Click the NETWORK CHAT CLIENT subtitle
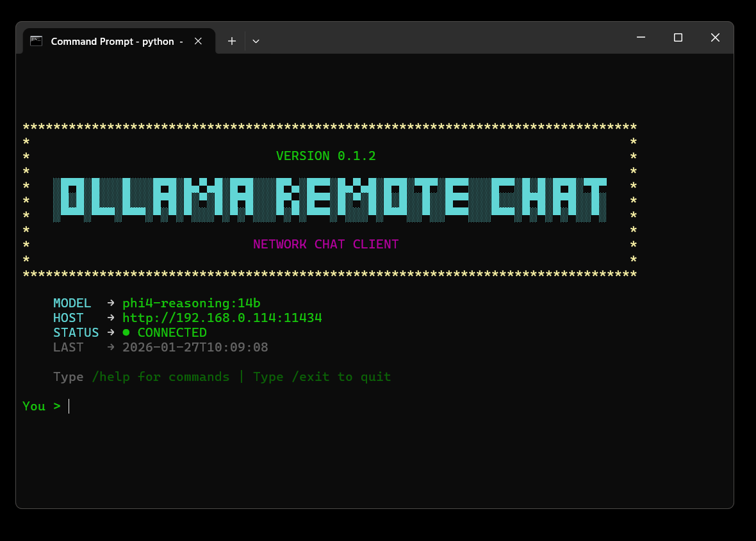The image size is (756, 541). [x=326, y=244]
